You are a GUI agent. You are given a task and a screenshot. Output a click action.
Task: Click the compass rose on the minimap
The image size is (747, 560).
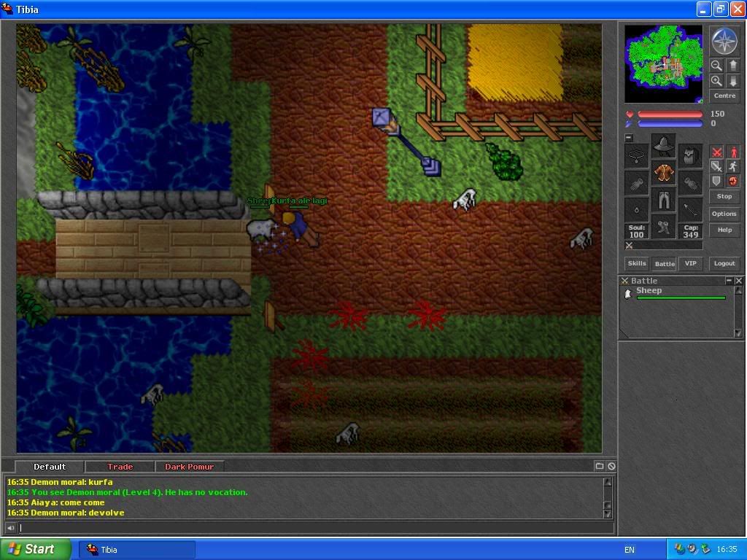(724, 41)
